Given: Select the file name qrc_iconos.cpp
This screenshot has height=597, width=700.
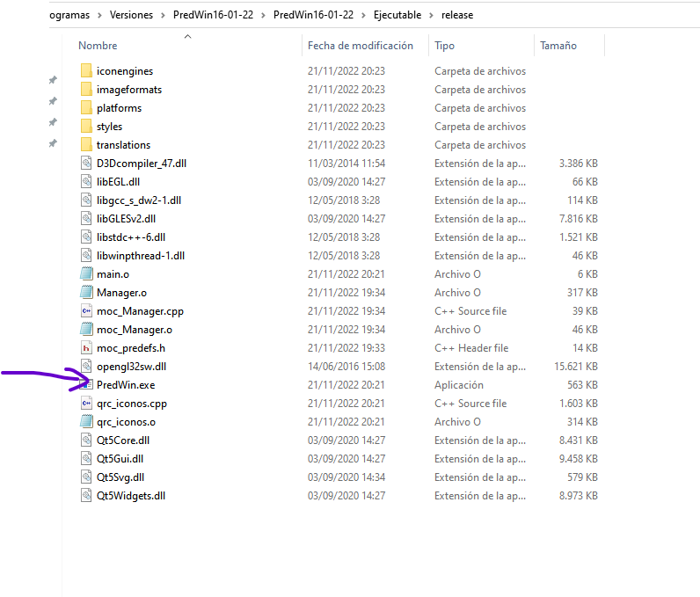Looking at the screenshot, I should tap(132, 404).
